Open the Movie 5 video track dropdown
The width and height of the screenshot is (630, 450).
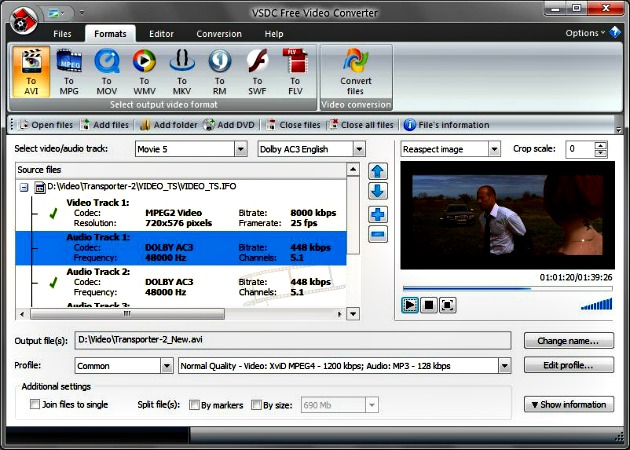241,149
